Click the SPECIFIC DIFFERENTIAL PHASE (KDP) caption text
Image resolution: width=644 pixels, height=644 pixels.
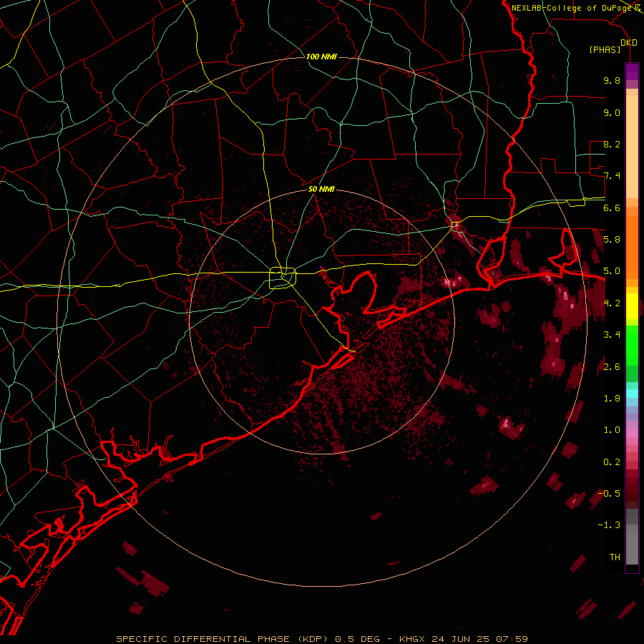click(222, 639)
